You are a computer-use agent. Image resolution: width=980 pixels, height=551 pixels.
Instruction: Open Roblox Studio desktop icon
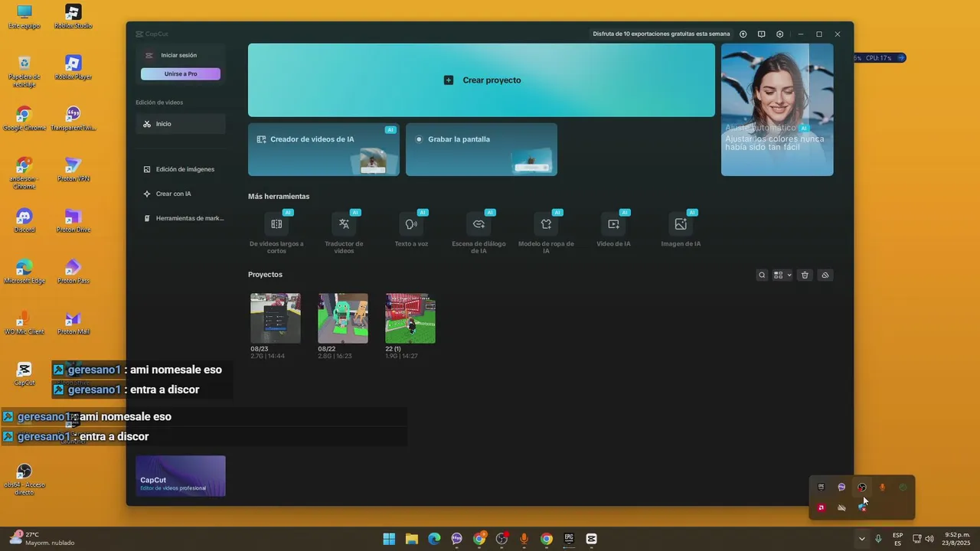click(x=73, y=17)
